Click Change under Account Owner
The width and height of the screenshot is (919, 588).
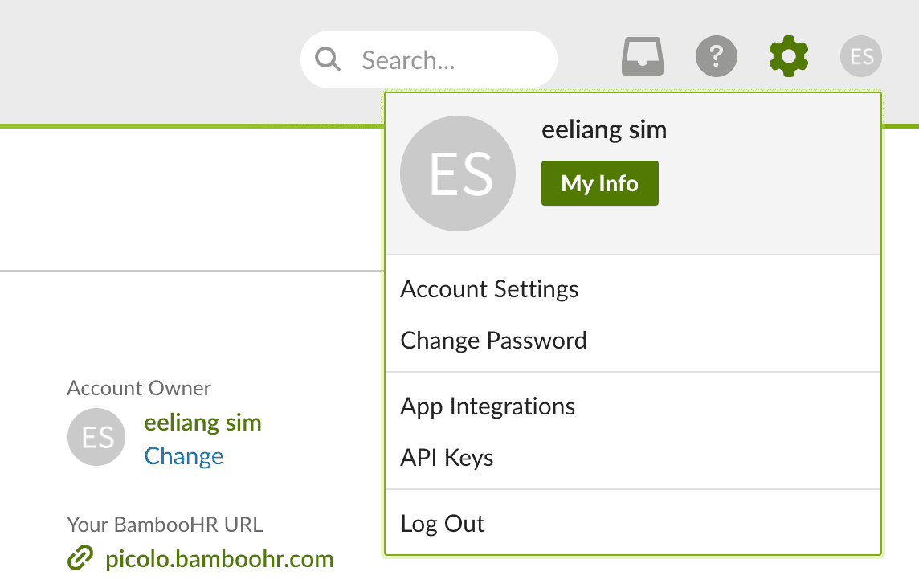click(183, 455)
